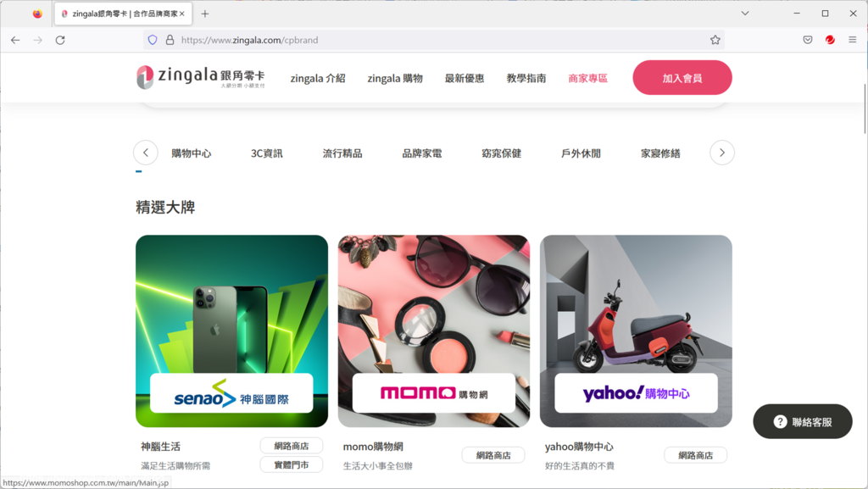Image resolution: width=868 pixels, height=489 pixels.
Task: Click the yahoo購物中心 store name text
Action: (579, 447)
